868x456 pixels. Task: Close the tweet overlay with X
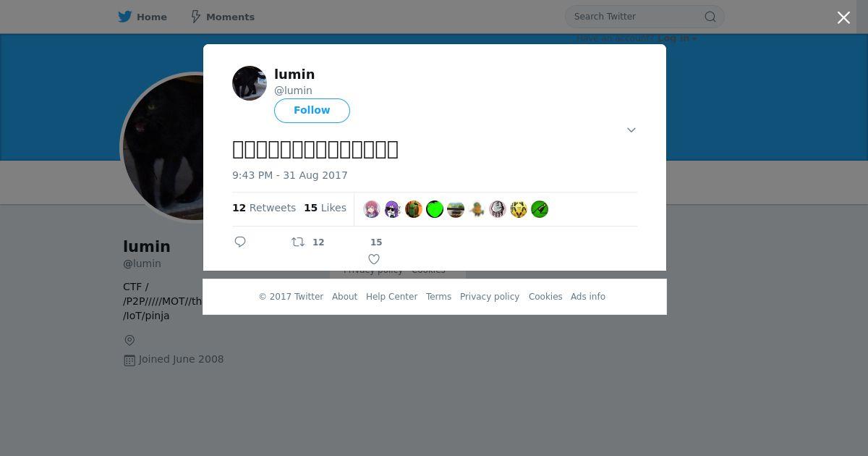click(x=843, y=17)
